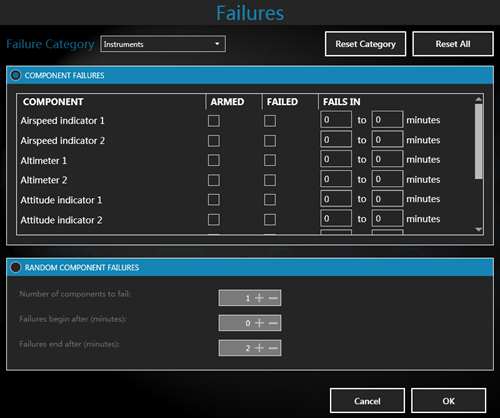Collapse the Component Failures section circle icon
The image size is (500, 418).
tap(15, 75)
